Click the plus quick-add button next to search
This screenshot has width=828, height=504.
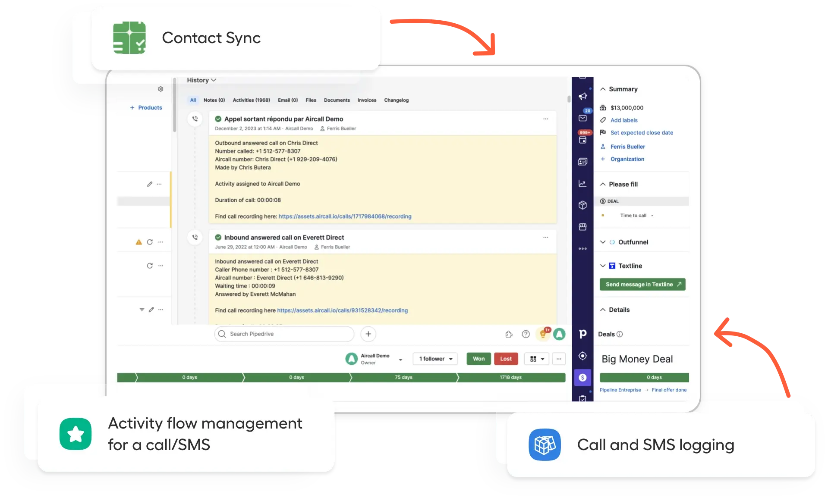368,334
